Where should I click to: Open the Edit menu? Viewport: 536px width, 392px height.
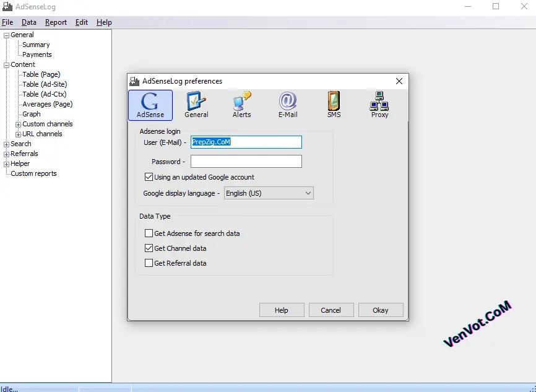coord(82,22)
